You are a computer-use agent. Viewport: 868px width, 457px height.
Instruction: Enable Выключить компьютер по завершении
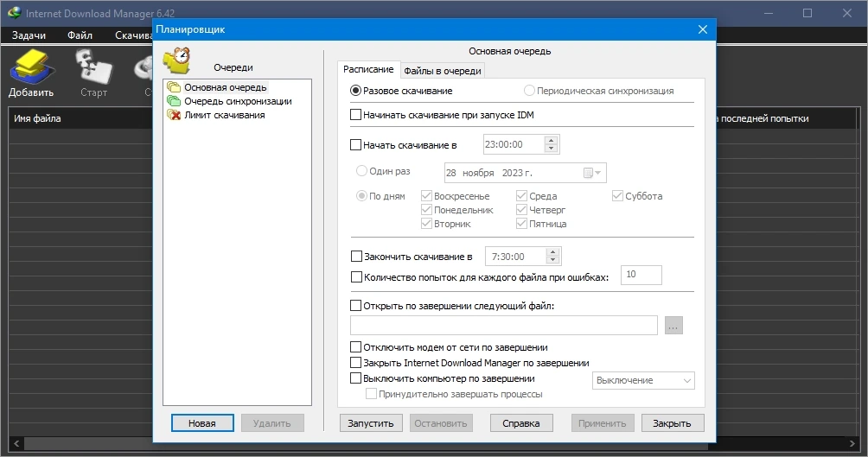point(356,378)
